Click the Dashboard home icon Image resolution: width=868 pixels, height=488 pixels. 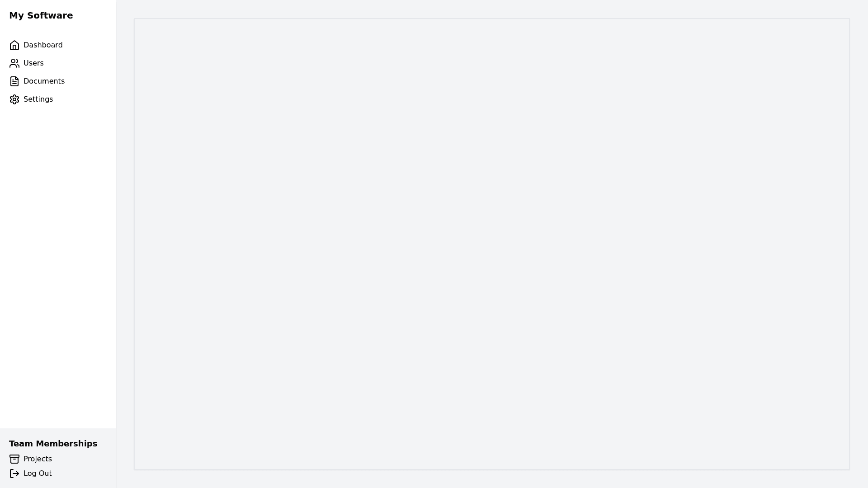14,45
